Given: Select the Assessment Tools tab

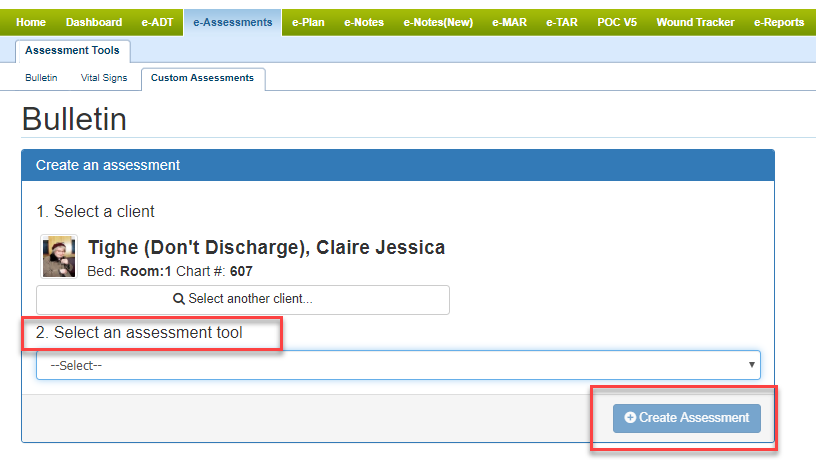Looking at the screenshot, I should click(x=72, y=51).
